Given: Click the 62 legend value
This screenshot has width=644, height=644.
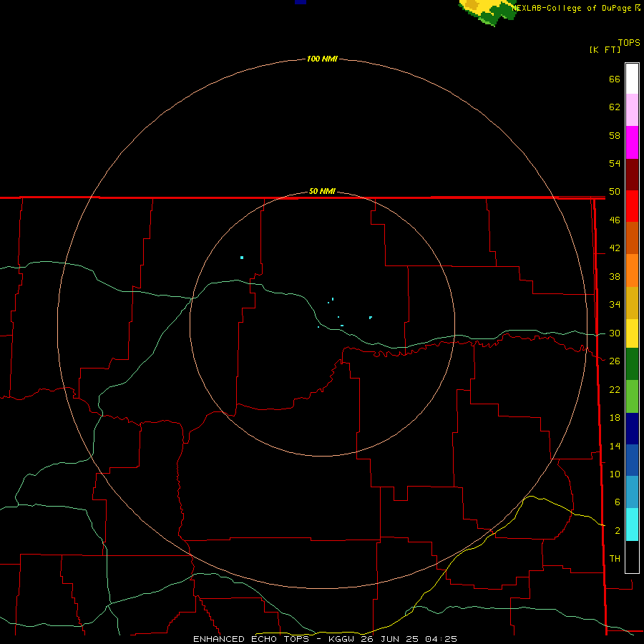Looking at the screenshot, I should (x=615, y=107).
